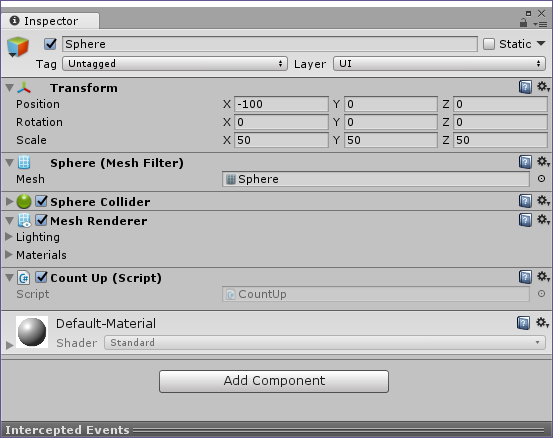Screen dimensions: 553x438
Task: Toggle the Sphere active checkbox
Action: 50,44
